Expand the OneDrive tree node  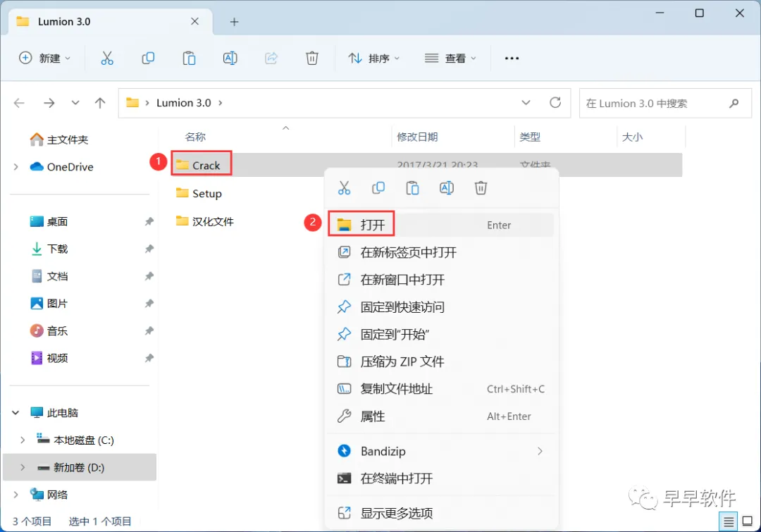click(x=16, y=167)
